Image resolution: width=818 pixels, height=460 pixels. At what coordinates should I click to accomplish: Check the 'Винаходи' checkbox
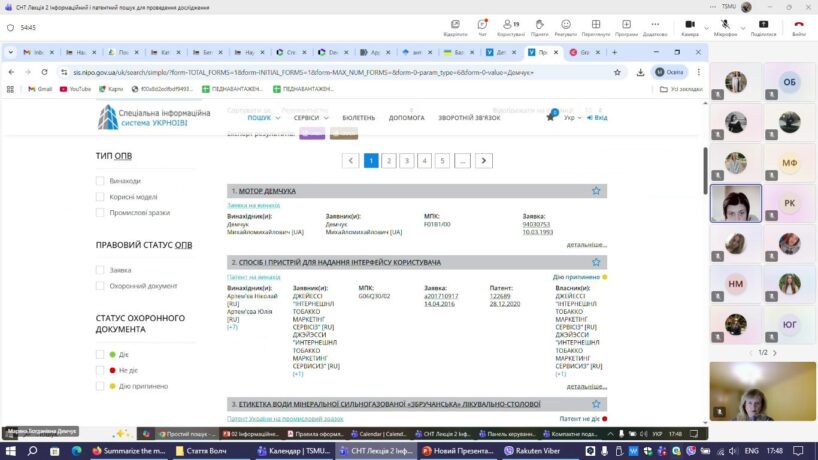pyautogui.click(x=100, y=181)
